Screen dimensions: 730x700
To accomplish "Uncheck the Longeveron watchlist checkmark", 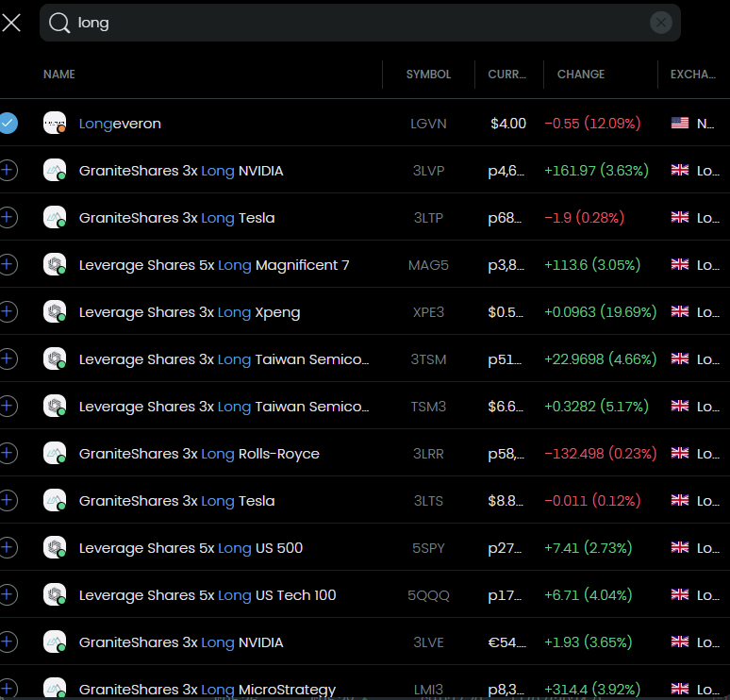I will 8,123.
